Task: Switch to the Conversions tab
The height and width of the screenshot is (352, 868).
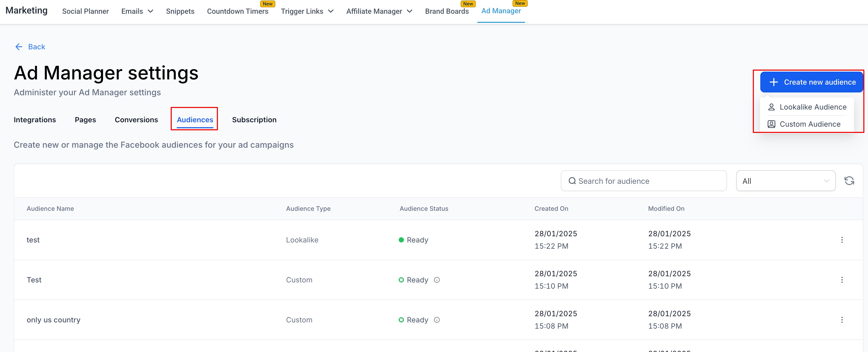Action: click(136, 120)
